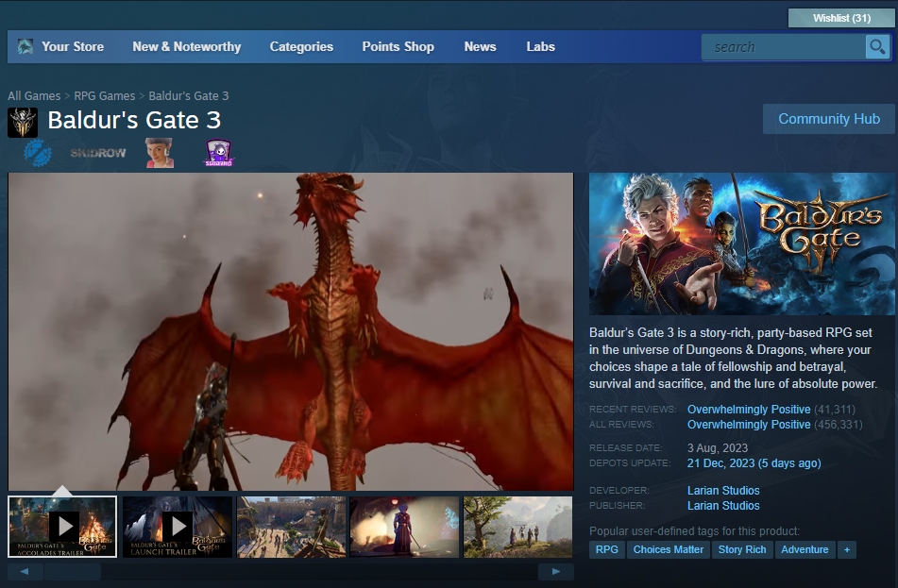Click the SKIDROW logo icon

(98, 153)
